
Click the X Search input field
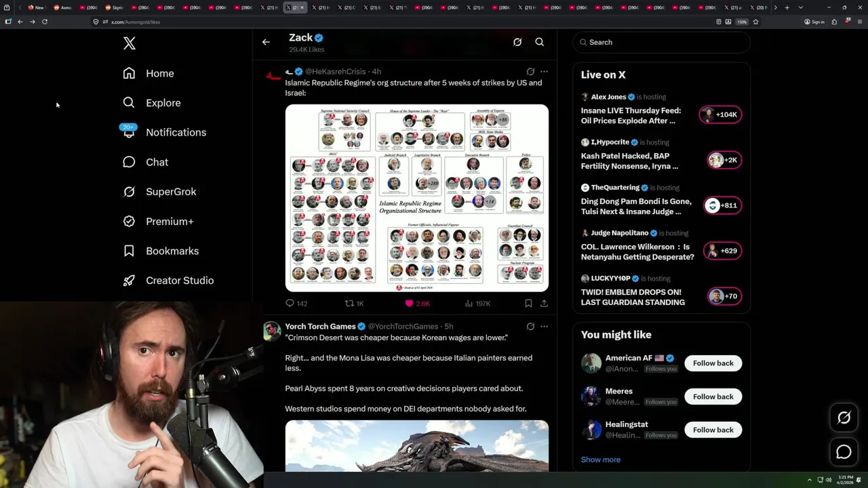[x=661, y=42]
